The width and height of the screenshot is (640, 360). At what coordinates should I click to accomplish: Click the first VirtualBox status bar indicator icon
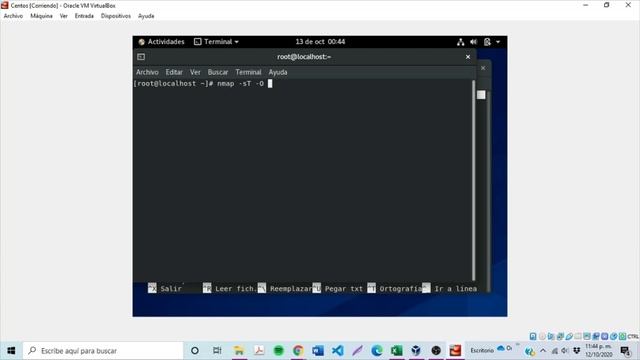[533, 336]
